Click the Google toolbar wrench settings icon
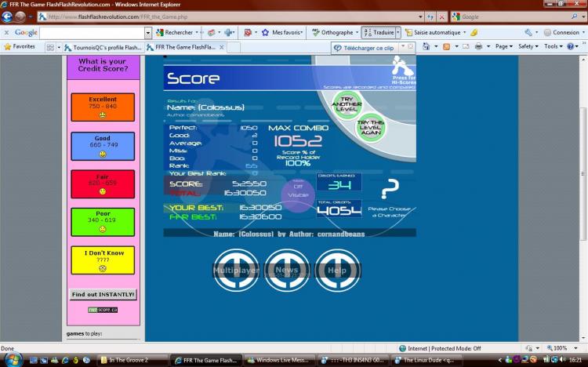Image resolution: width=588 pixels, height=367 pixels. pyautogui.click(x=528, y=33)
